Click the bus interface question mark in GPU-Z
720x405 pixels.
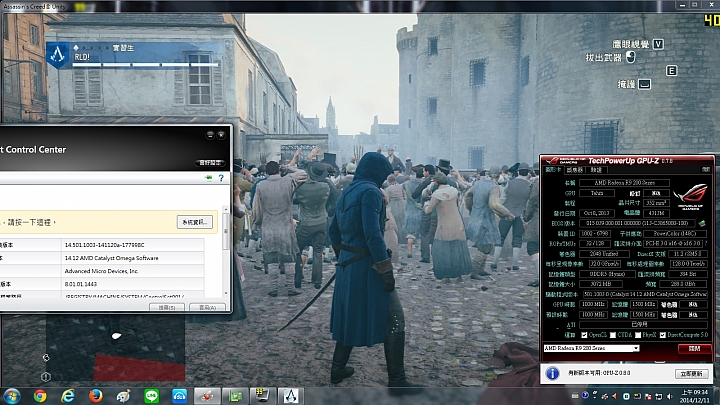click(x=706, y=243)
